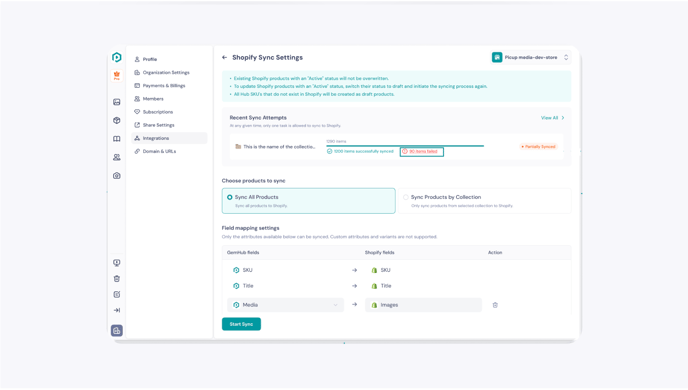The image size is (688, 390).
Task: Click the Partially Synced status badge
Action: (538, 147)
